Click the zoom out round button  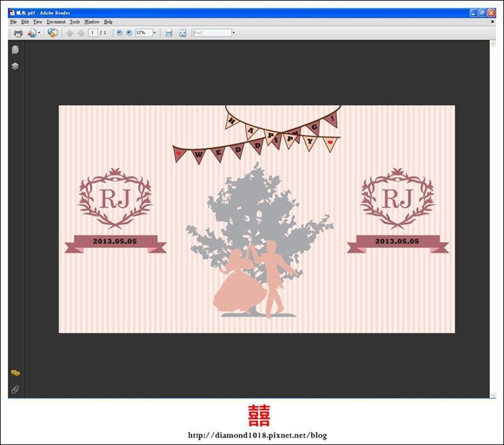click(x=119, y=33)
